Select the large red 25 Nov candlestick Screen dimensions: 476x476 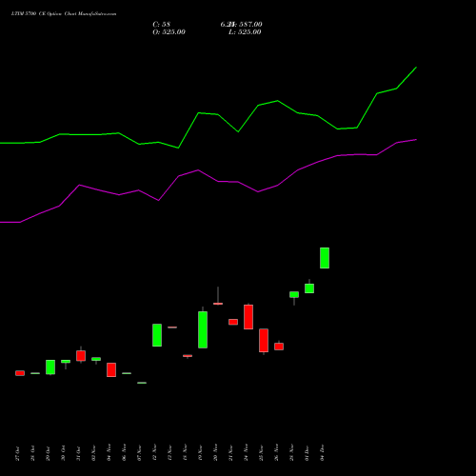click(x=264, y=341)
